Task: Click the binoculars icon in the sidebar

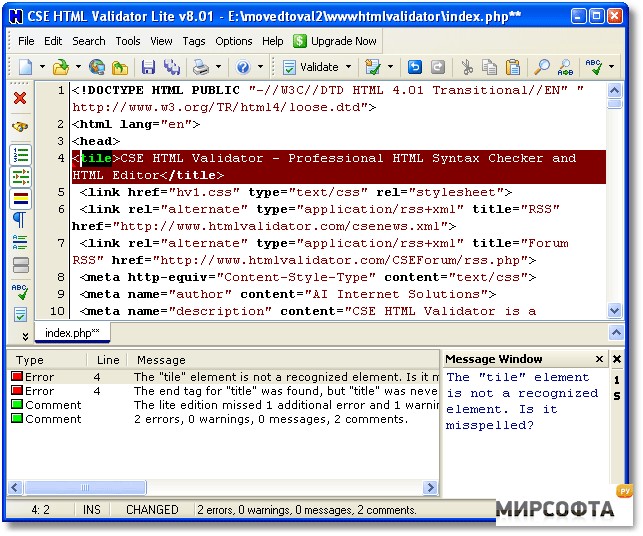Action: pyautogui.click(x=20, y=127)
